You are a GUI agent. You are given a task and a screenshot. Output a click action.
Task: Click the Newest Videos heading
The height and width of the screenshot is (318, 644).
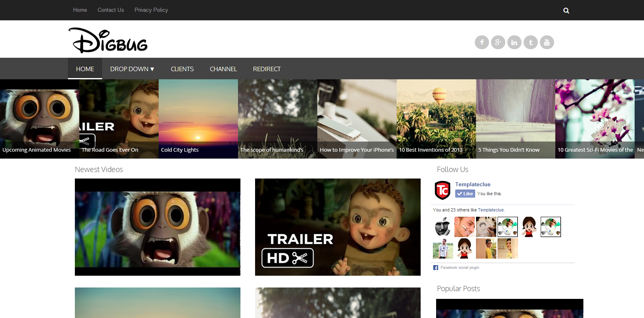coord(99,170)
